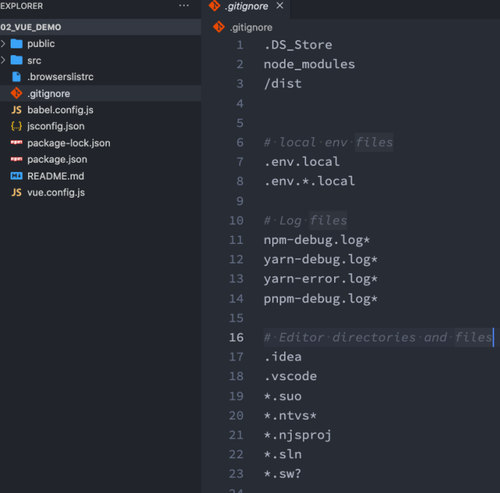This screenshot has width=500, height=493.
Task: Select the src folder name
Action: (34, 61)
